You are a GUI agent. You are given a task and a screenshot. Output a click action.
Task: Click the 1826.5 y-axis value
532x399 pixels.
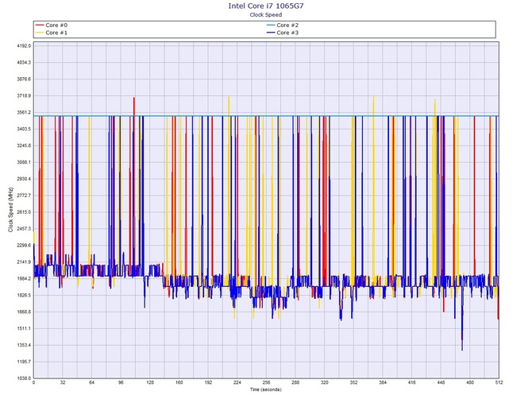tap(24, 296)
